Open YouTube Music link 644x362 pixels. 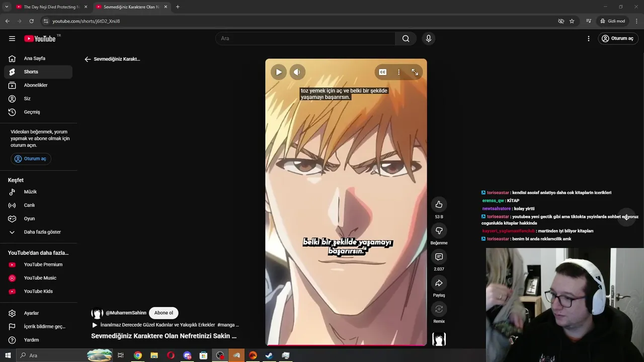38,278
